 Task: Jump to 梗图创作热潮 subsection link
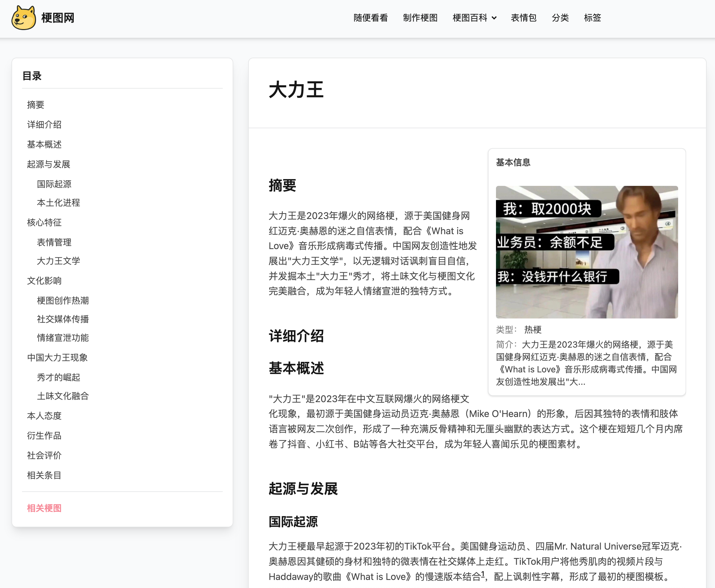click(63, 301)
